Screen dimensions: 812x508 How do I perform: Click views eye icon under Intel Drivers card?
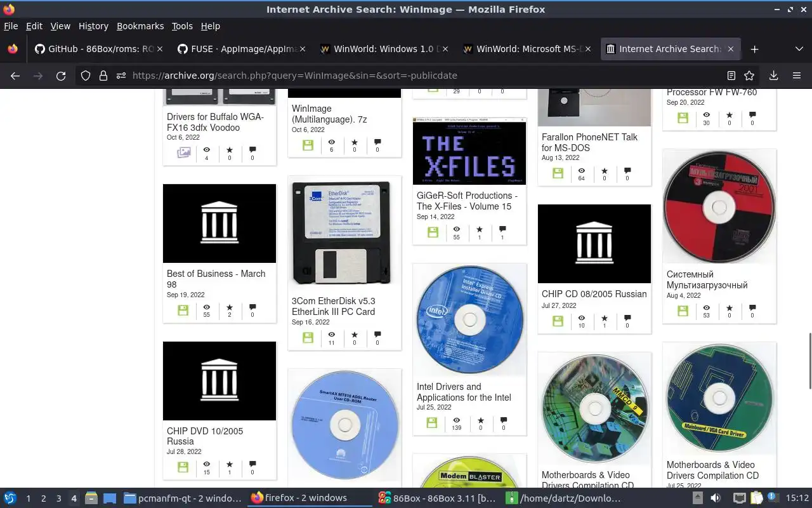pyautogui.click(x=456, y=420)
